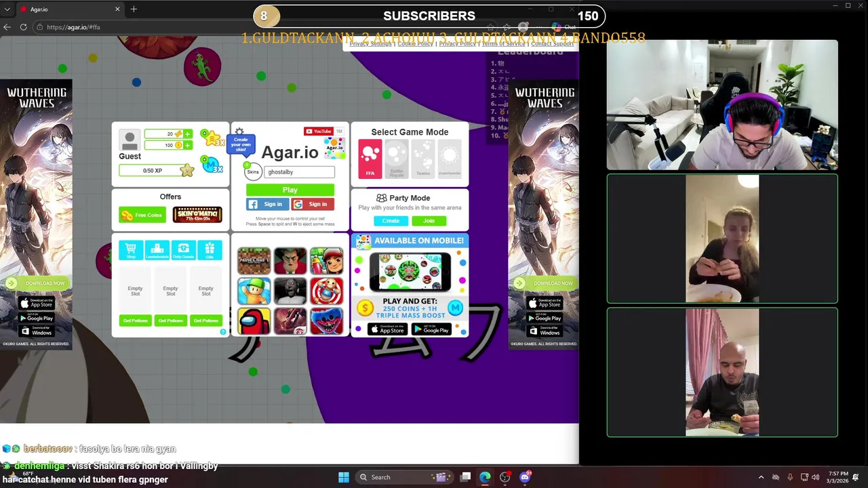The height and width of the screenshot is (488, 868).
Task: Open the Granny horror game icon
Action: pyautogui.click(x=290, y=291)
